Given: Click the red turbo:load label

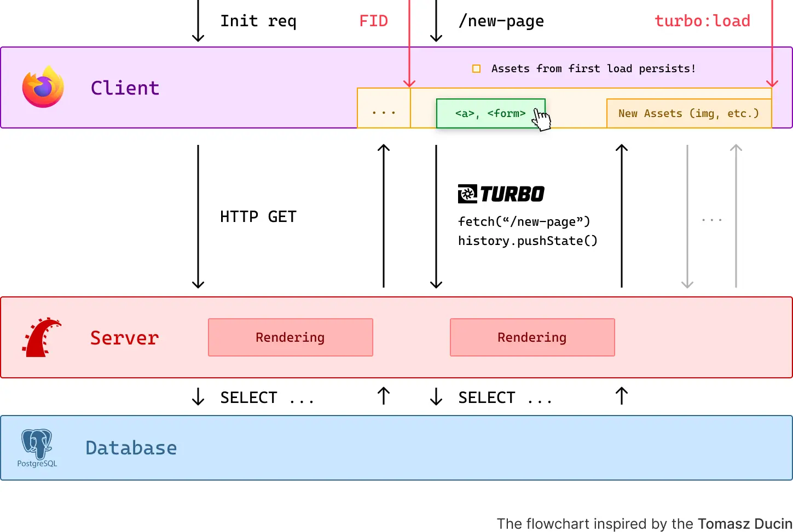Looking at the screenshot, I should coord(702,21).
